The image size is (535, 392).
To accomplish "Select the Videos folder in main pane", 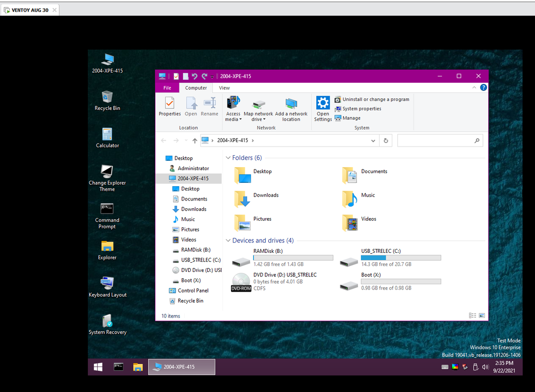I will [x=359, y=223].
